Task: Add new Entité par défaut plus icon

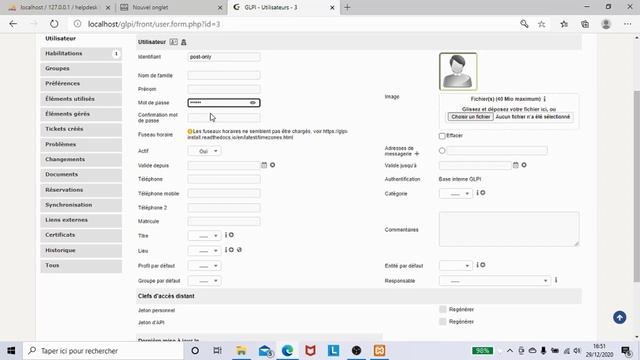Action: pos(483,265)
